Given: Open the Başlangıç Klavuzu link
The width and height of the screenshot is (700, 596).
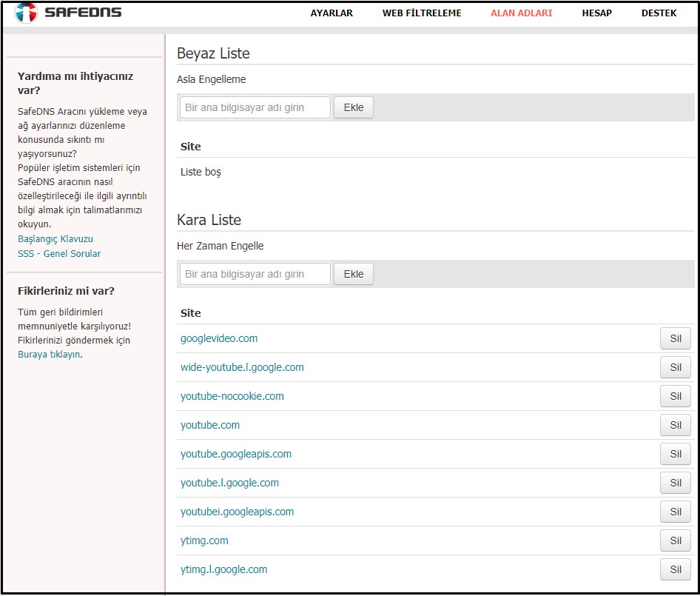Looking at the screenshot, I should pos(55,239).
